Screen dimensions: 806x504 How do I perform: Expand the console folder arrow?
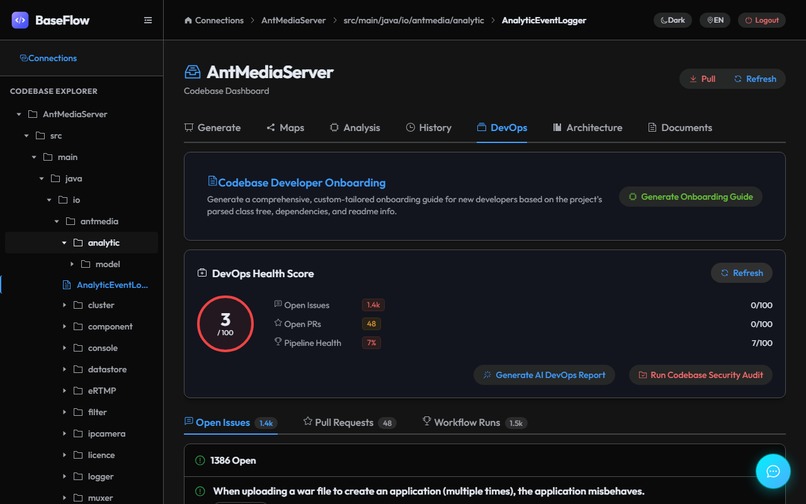(x=64, y=348)
